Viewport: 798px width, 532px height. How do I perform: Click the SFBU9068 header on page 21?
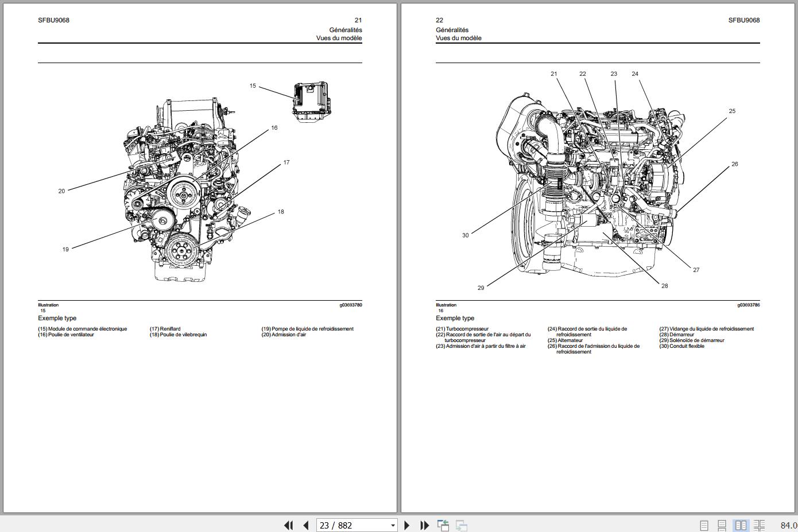53,20
